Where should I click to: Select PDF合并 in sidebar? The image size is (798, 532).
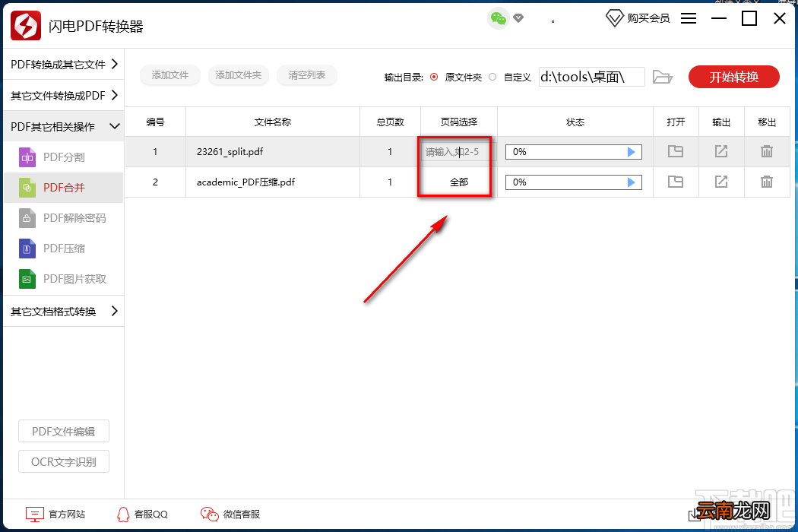pyautogui.click(x=64, y=188)
